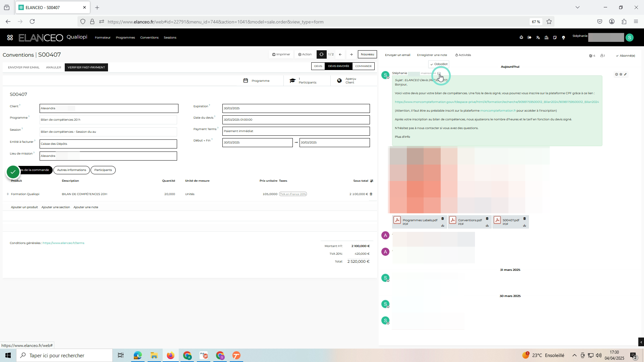Toggle the Abonné(e) subscription
644x362 pixels.
[626, 56]
